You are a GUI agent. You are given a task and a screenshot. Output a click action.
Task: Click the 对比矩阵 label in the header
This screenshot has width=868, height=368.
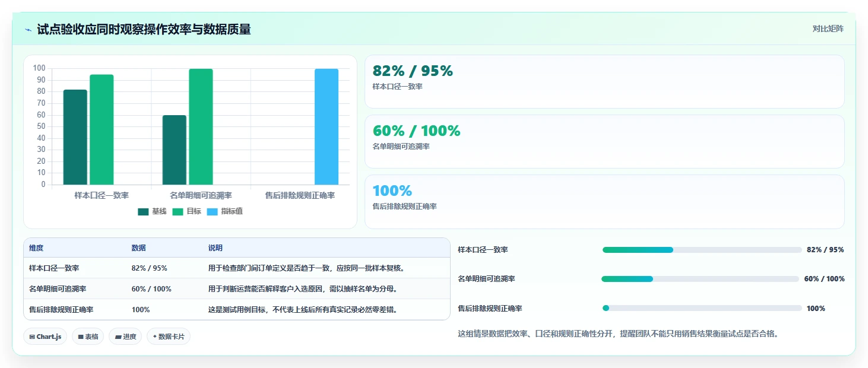pyautogui.click(x=828, y=29)
